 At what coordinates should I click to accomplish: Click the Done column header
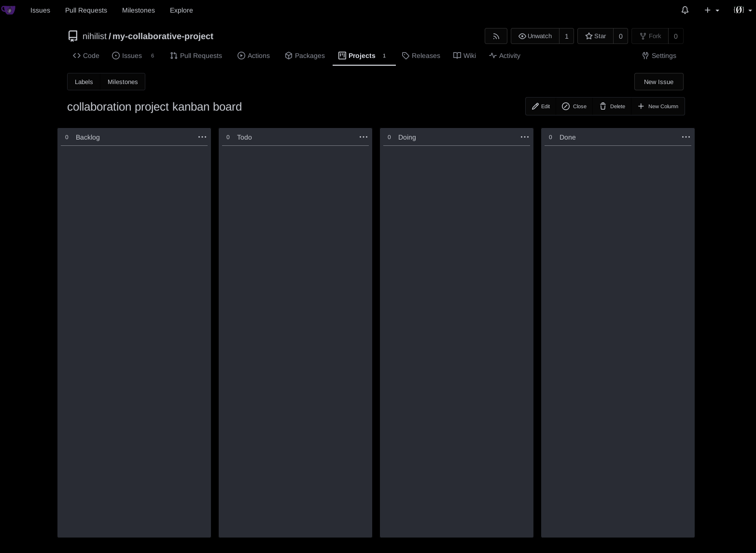[x=567, y=137]
